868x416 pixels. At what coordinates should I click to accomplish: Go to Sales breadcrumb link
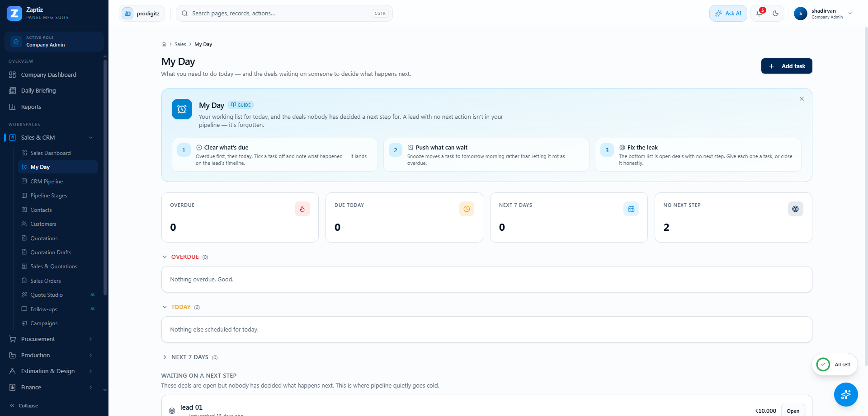tap(180, 44)
